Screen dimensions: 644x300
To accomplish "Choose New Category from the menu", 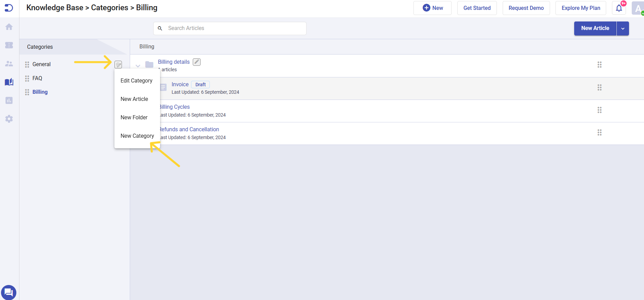I will tap(137, 136).
